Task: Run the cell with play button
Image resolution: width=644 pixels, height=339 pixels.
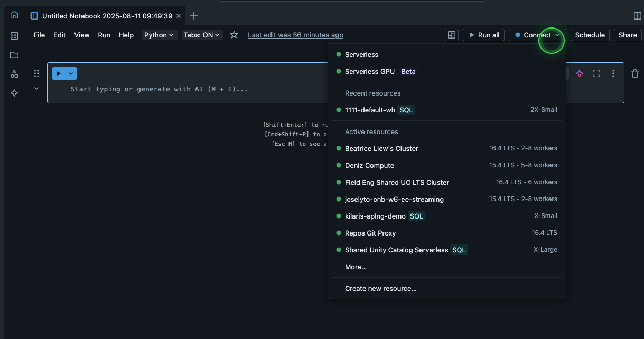Action: click(58, 73)
